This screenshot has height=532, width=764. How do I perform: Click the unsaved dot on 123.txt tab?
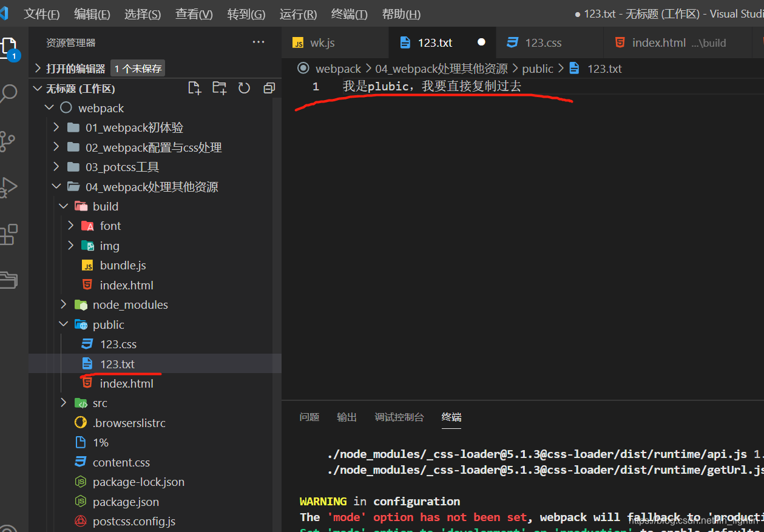[481, 42]
